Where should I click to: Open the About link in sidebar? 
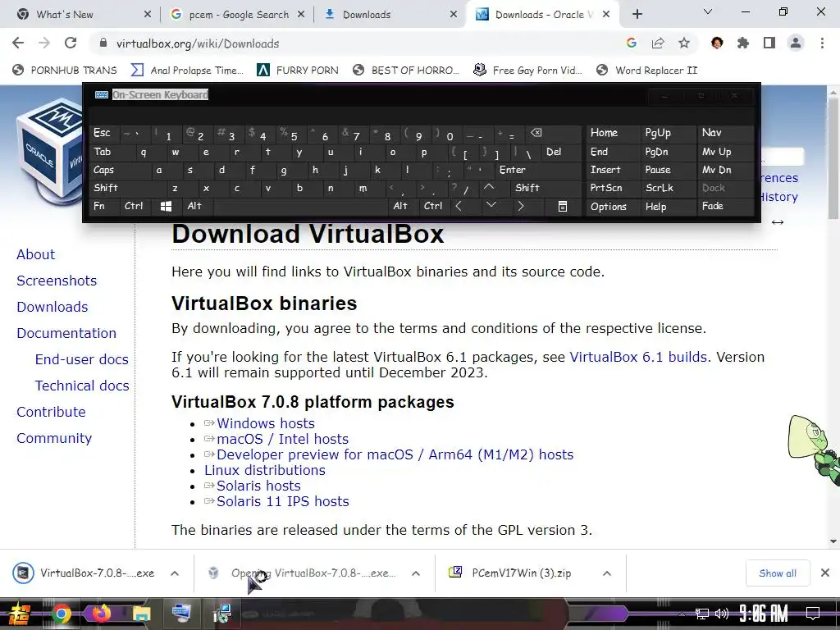[35, 254]
